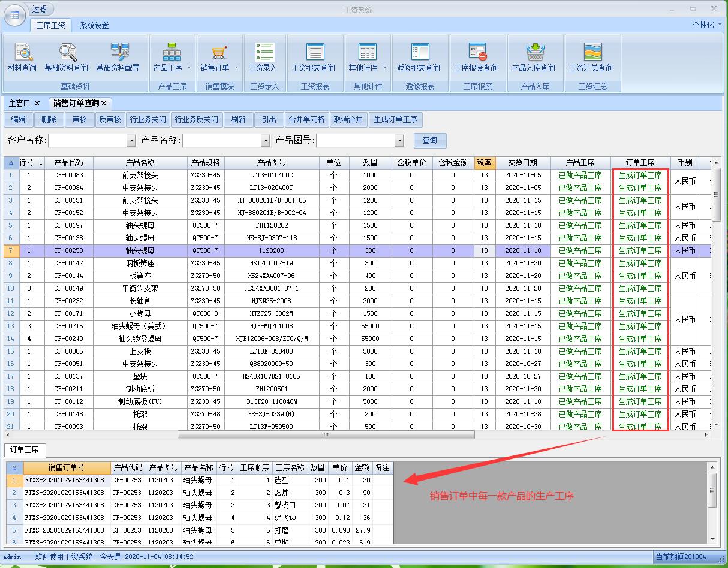Click the 产品图号 input field
The height and width of the screenshot is (568, 728).
[356, 141]
